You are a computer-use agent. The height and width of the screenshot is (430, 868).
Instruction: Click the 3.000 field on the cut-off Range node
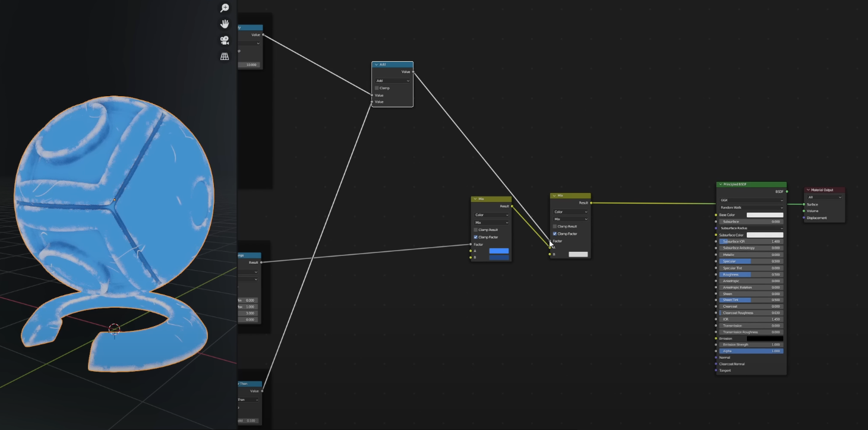point(250,313)
